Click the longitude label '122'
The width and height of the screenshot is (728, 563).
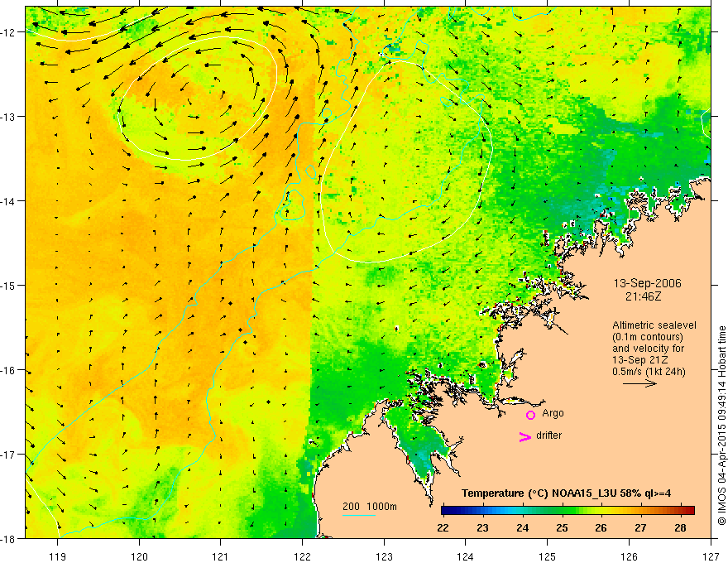[302, 556]
